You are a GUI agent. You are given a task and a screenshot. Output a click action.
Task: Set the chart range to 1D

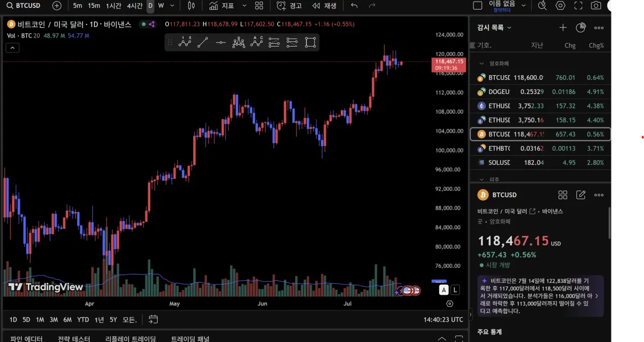coord(13,319)
